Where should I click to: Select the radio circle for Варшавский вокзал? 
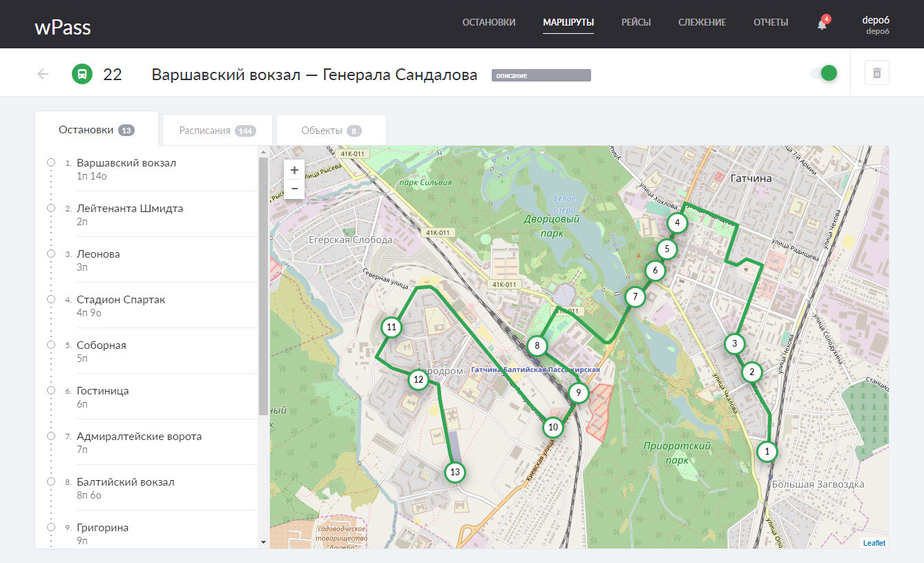click(51, 162)
